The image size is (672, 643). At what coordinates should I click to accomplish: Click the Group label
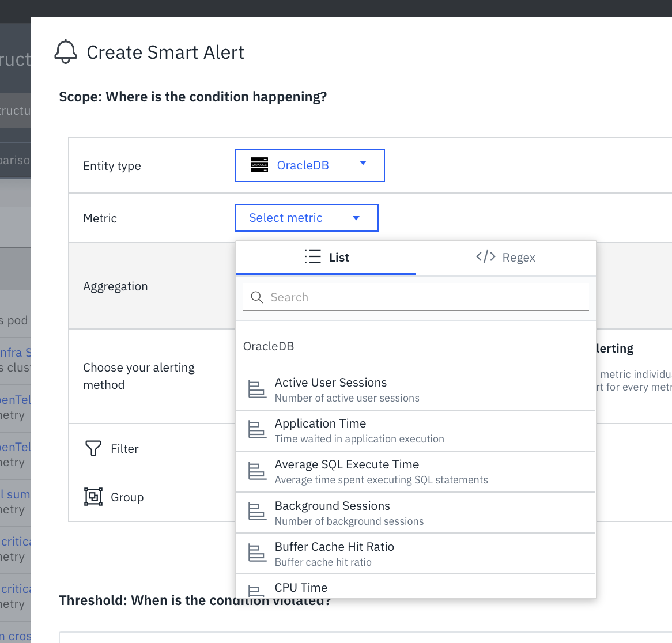point(127,497)
